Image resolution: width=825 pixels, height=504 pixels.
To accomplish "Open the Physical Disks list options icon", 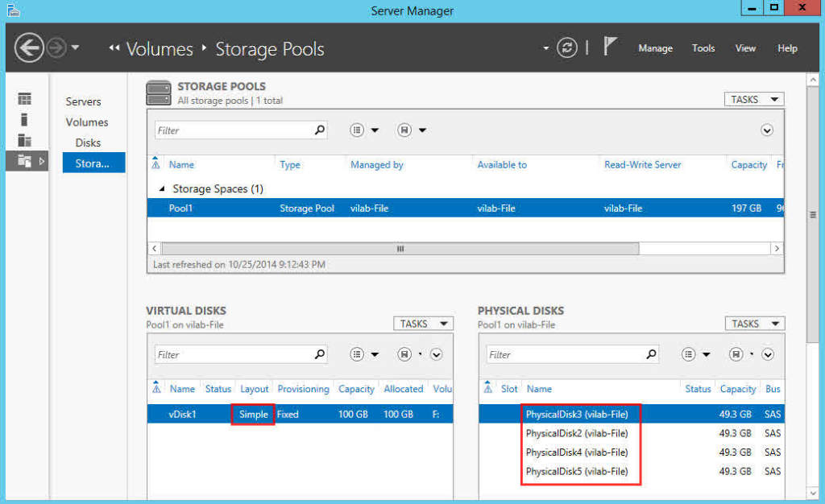I will click(688, 354).
